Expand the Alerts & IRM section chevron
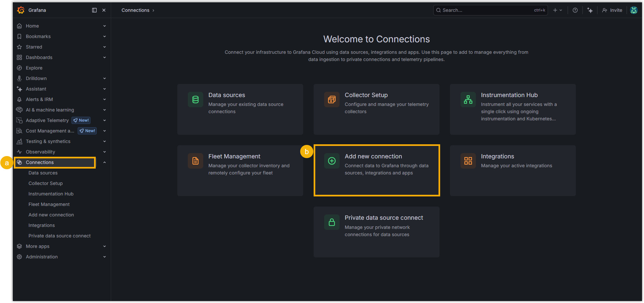Image resolution: width=644 pixels, height=303 pixels. pyautogui.click(x=105, y=99)
